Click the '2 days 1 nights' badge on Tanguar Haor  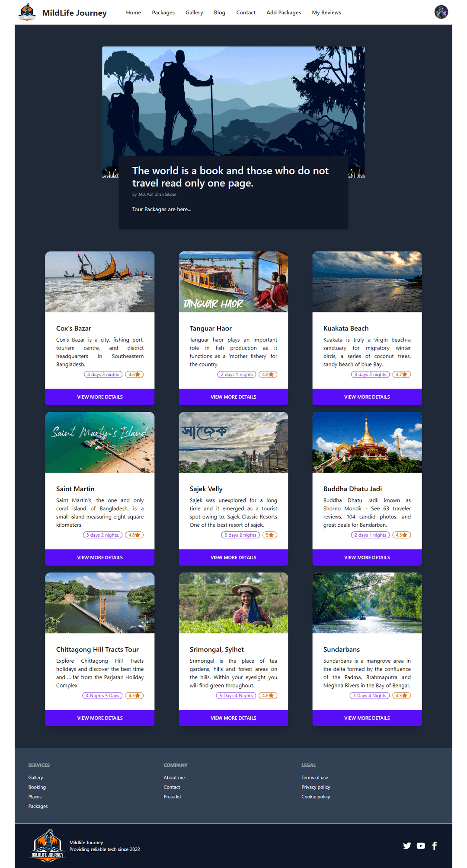(x=237, y=375)
